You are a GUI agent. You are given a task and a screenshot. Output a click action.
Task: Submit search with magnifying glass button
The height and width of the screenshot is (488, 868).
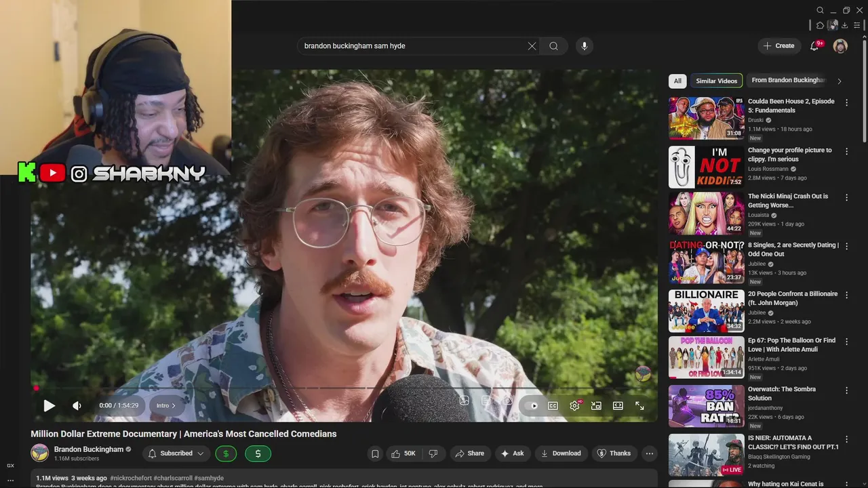click(554, 46)
